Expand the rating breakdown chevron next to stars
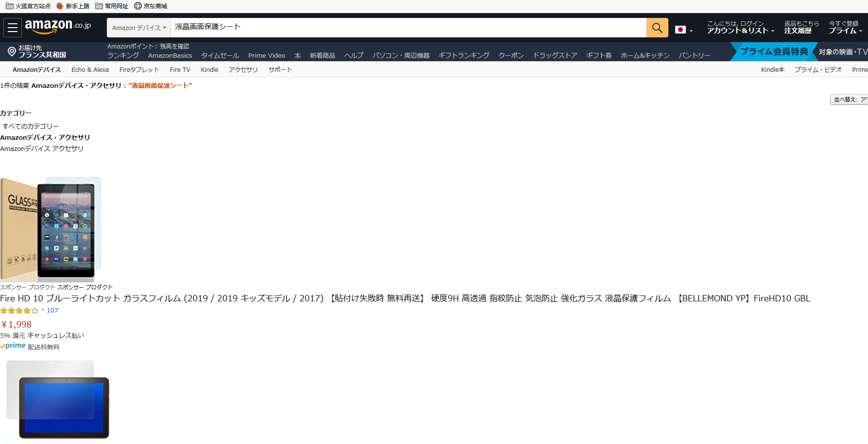This screenshot has height=444, width=868. point(43,310)
